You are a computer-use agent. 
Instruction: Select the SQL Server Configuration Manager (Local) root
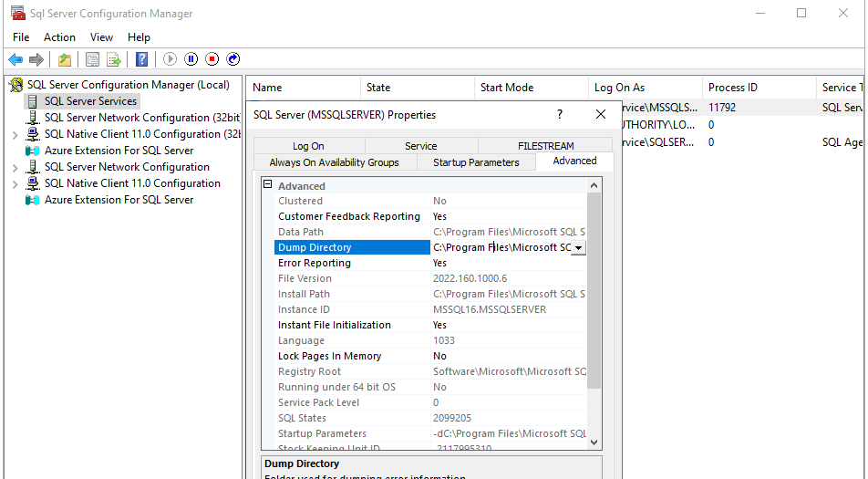point(129,85)
